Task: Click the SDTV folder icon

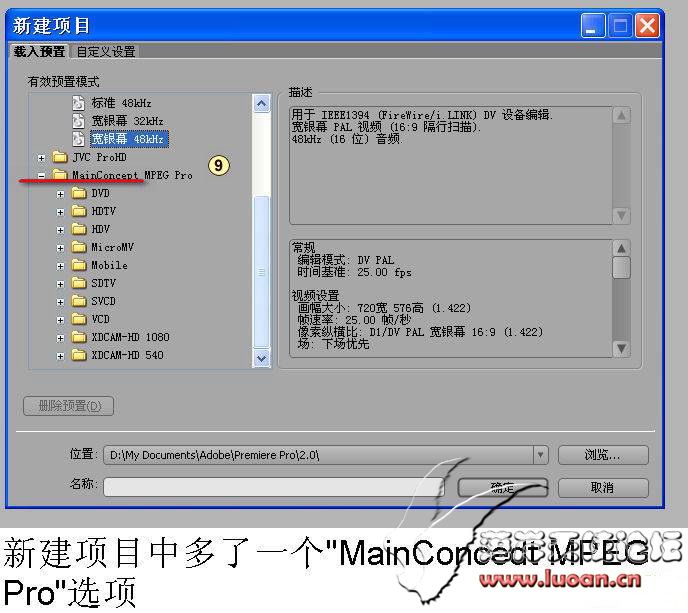Action: (x=79, y=283)
